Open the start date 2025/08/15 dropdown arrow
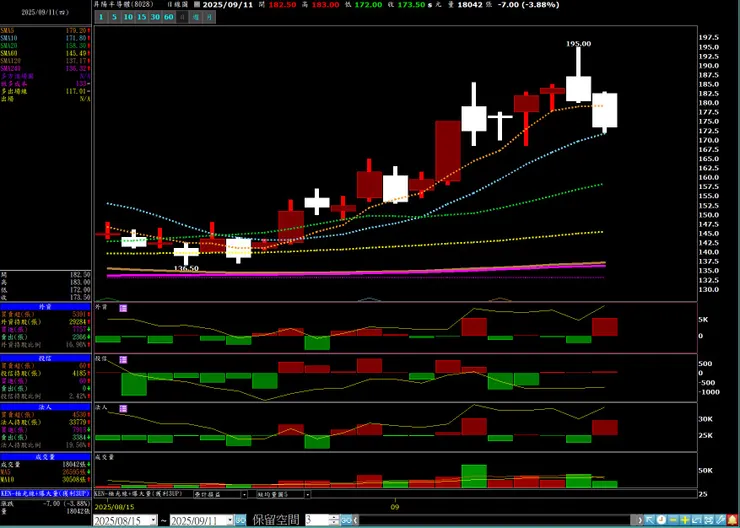 (x=153, y=520)
